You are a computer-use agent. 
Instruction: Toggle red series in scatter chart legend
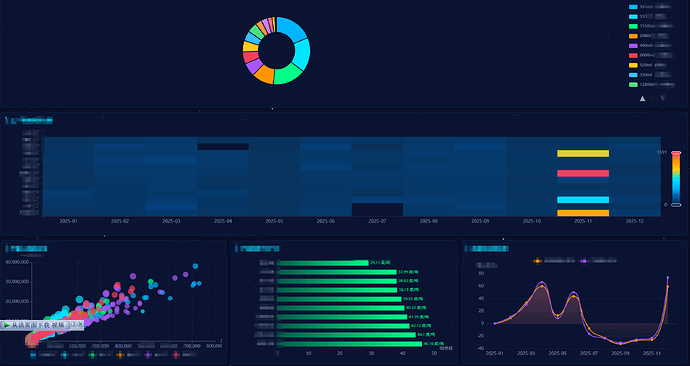tap(185, 355)
